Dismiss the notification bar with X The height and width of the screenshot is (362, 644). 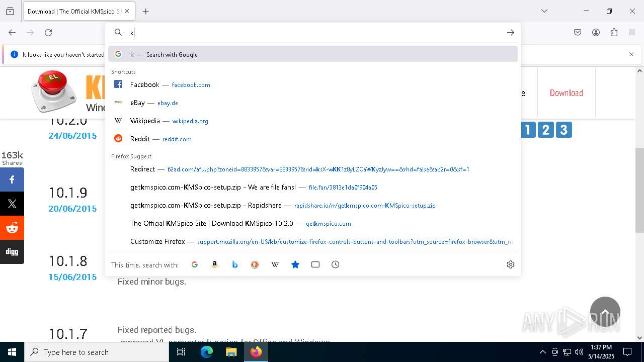[x=631, y=54]
